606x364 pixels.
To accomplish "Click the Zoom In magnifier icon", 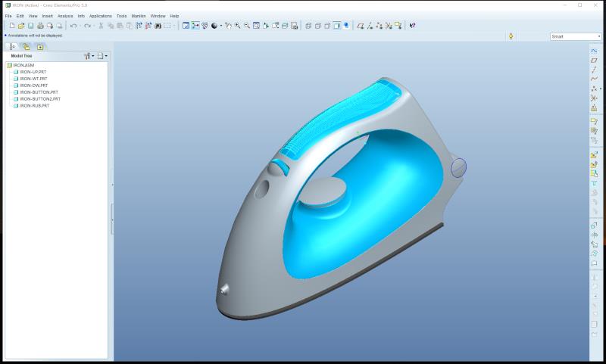I will [238, 26].
